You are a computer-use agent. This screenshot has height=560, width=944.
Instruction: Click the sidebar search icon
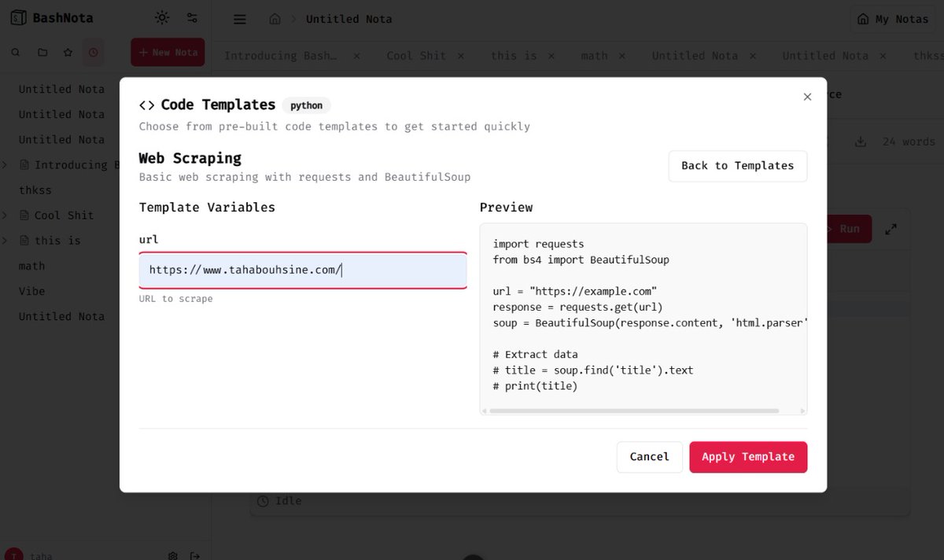16,52
